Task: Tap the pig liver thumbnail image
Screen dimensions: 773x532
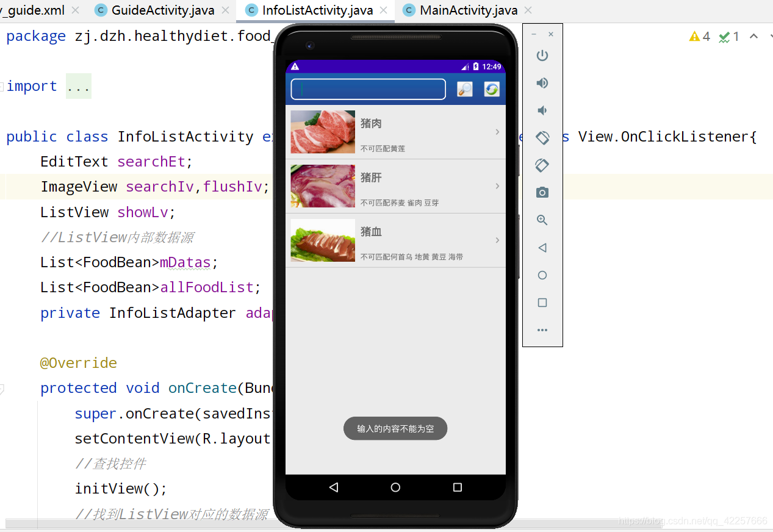Action: coord(323,186)
